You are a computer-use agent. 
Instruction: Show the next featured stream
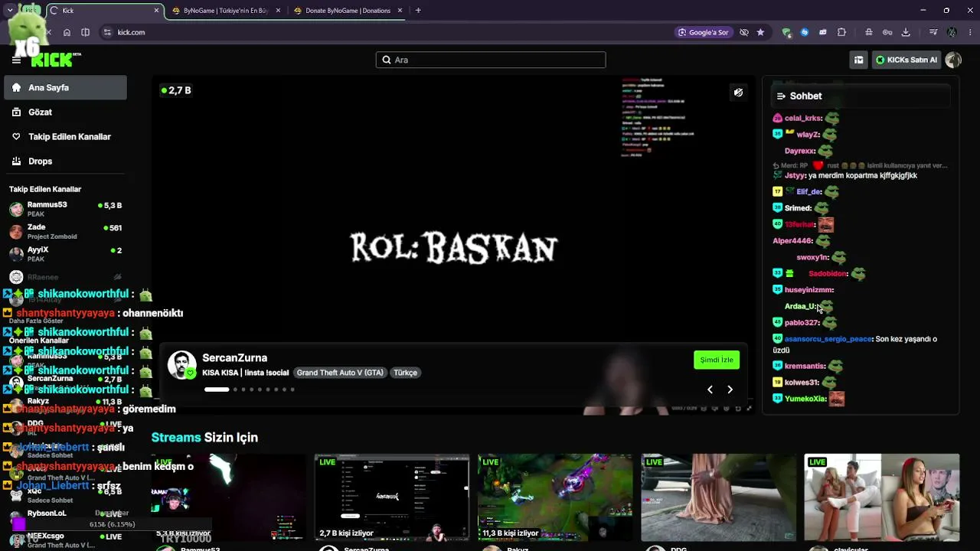click(730, 390)
